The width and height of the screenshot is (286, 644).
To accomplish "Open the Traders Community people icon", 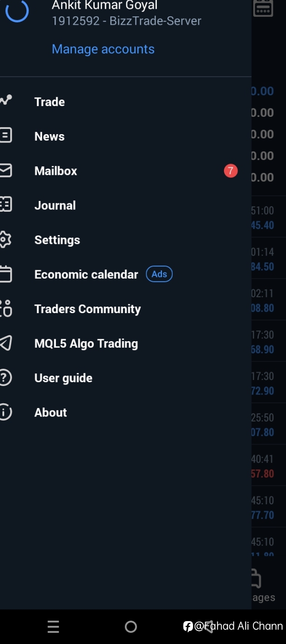I will click(6, 308).
